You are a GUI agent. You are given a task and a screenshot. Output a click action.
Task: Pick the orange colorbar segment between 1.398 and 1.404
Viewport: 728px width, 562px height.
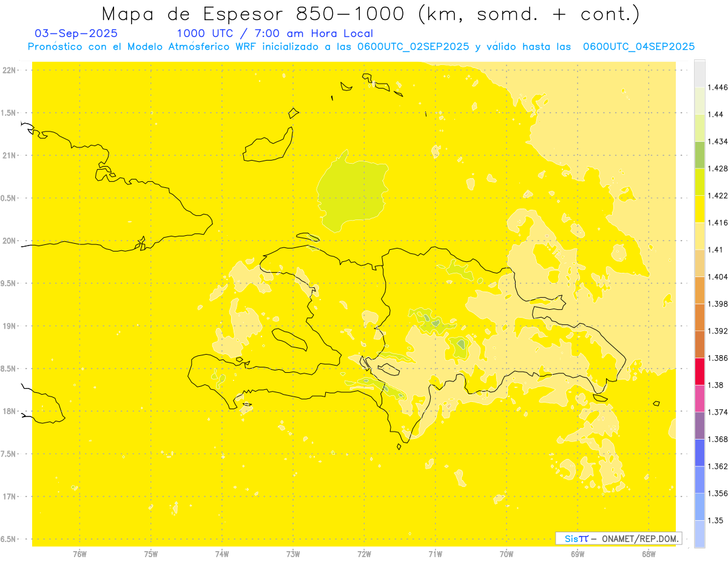699,290
